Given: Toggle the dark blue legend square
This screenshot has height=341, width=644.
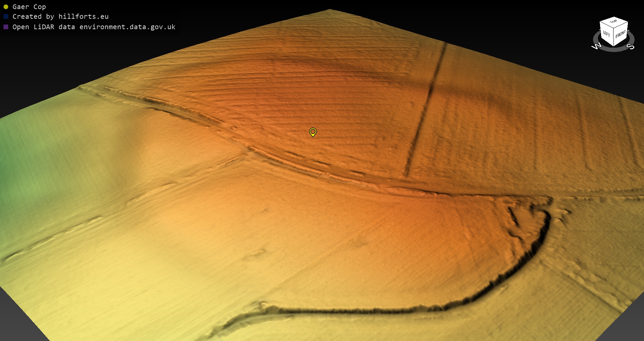Looking at the screenshot, I should [6, 16].
